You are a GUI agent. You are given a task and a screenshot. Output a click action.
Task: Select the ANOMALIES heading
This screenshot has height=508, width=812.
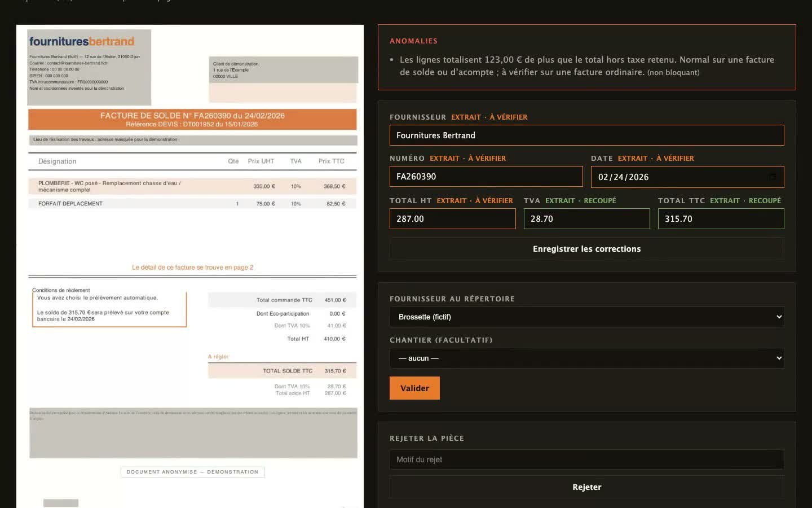pos(413,41)
